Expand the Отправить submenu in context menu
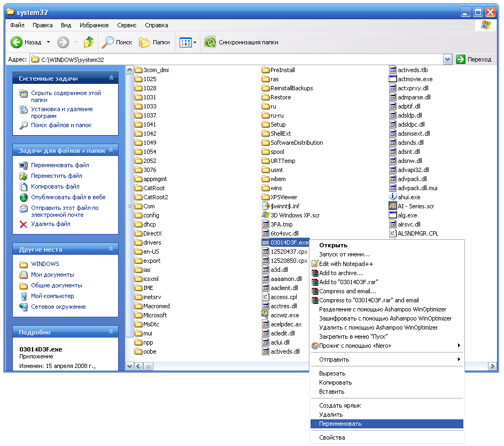Image resolution: width=504 pixels, height=446 pixels. (x=387, y=359)
